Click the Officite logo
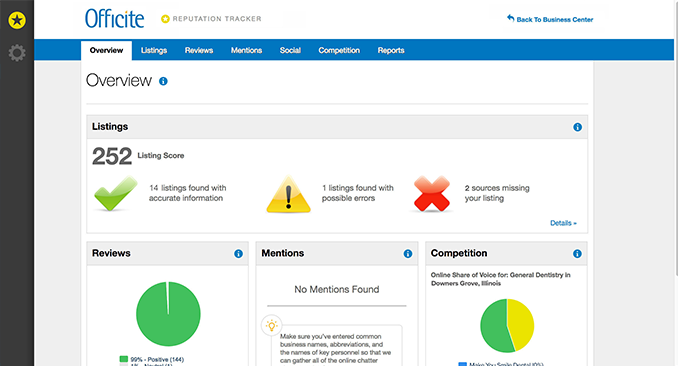 point(115,19)
